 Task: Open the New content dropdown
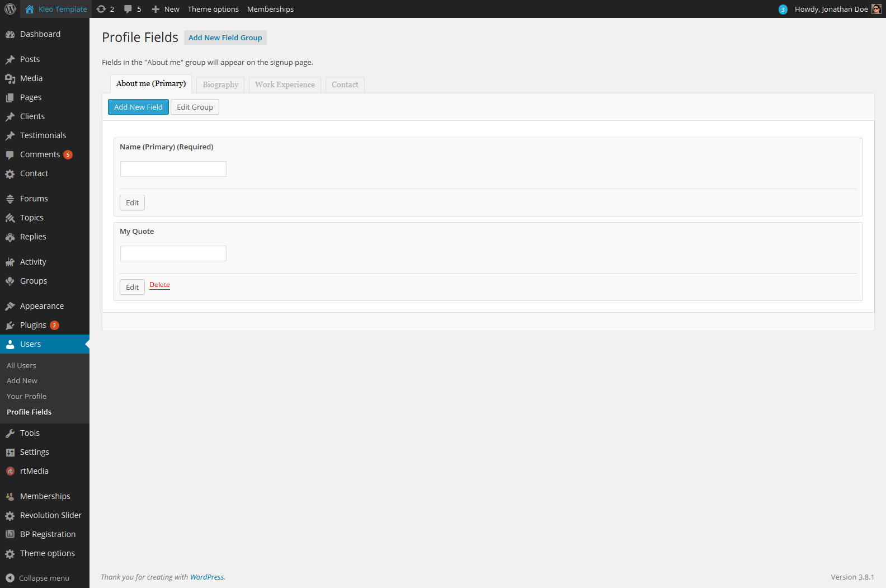pos(166,9)
